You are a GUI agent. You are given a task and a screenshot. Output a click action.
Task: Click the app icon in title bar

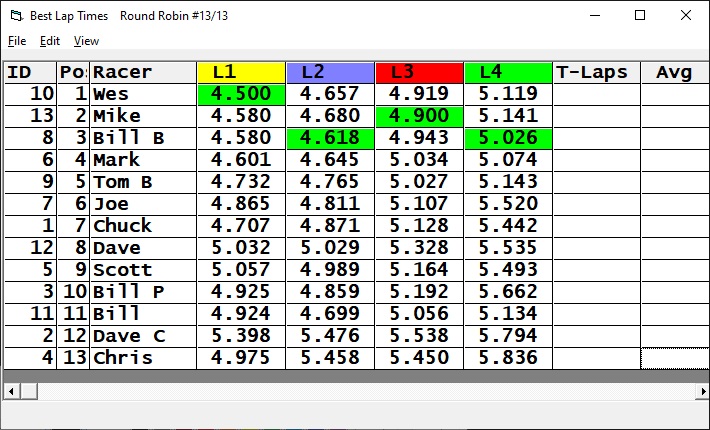[x=15, y=16]
